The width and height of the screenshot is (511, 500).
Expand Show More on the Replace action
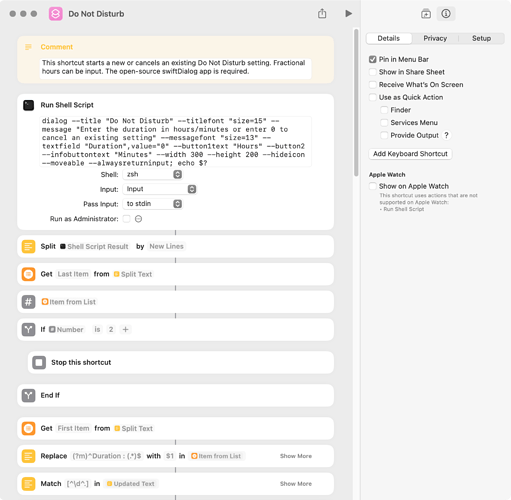pos(296,456)
